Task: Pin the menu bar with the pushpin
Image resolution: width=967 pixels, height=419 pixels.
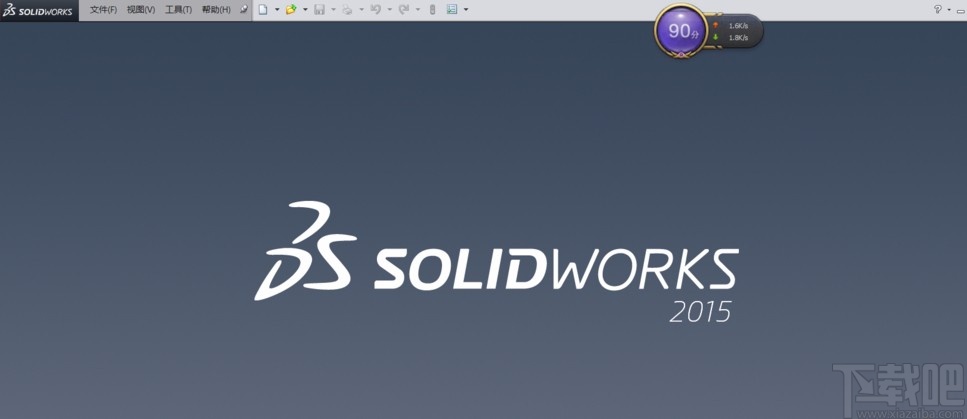Action: (x=244, y=10)
